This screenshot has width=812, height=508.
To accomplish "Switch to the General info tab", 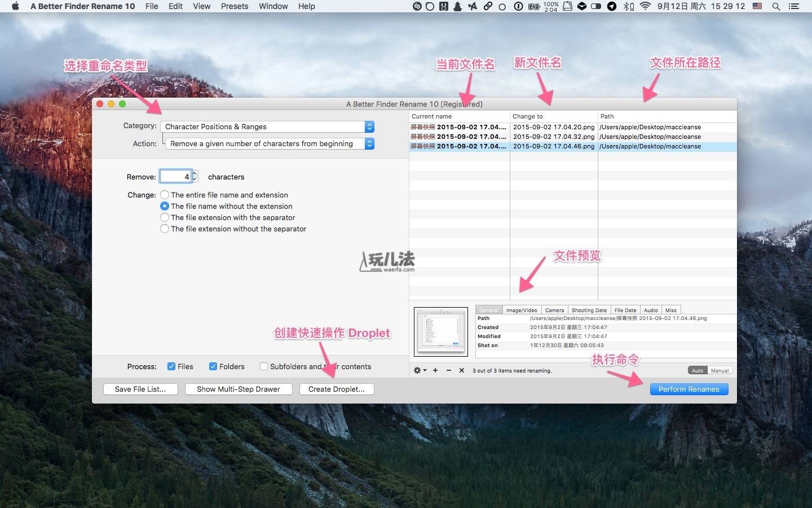I will click(489, 310).
